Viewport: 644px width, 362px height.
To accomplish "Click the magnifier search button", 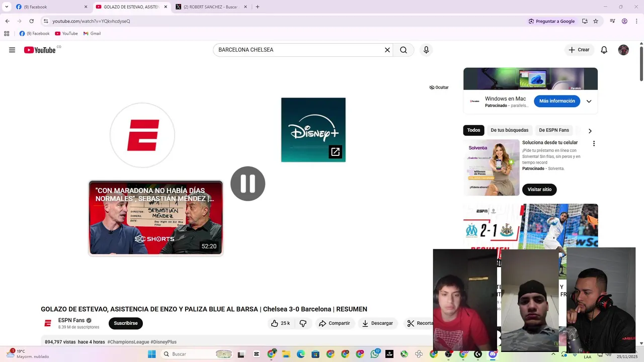I will (x=404, y=50).
